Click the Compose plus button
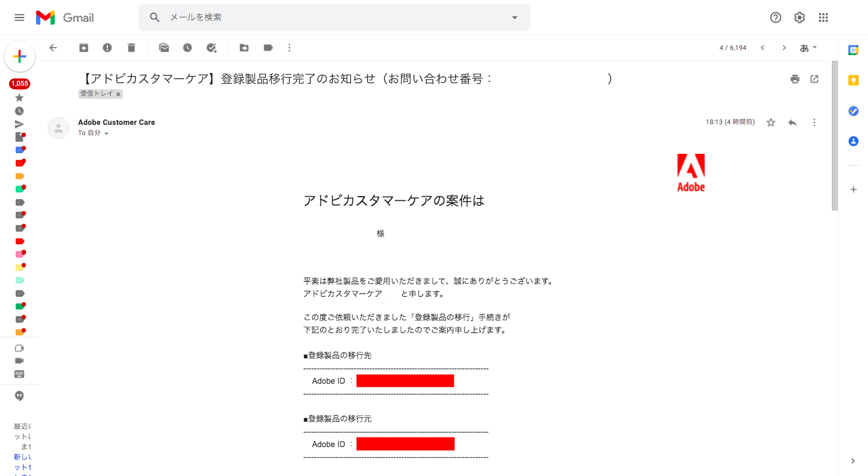This screenshot has width=868, height=476. (x=19, y=57)
